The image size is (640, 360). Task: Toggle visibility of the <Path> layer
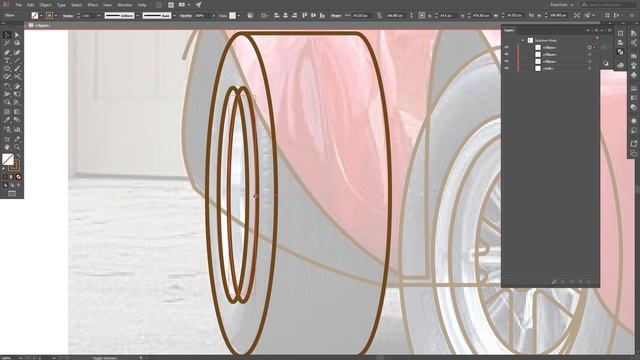tap(507, 69)
